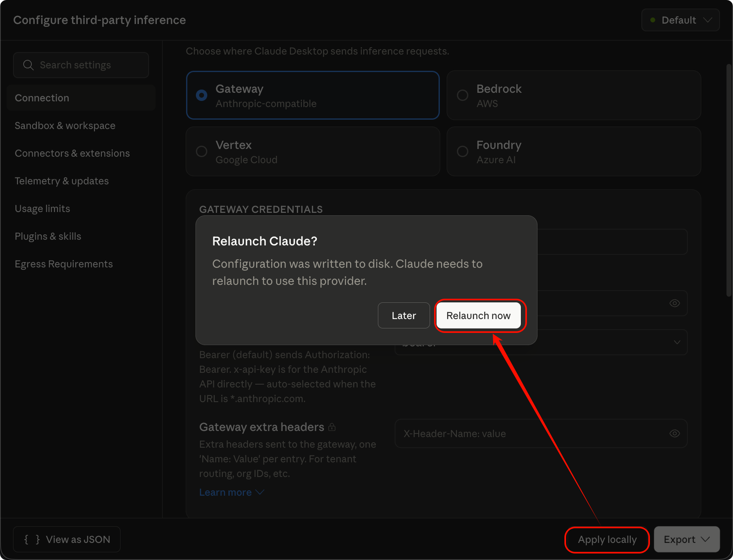The image size is (733, 560).
Task: Click the eye icon beside the extra headers field
Action: [674, 433]
